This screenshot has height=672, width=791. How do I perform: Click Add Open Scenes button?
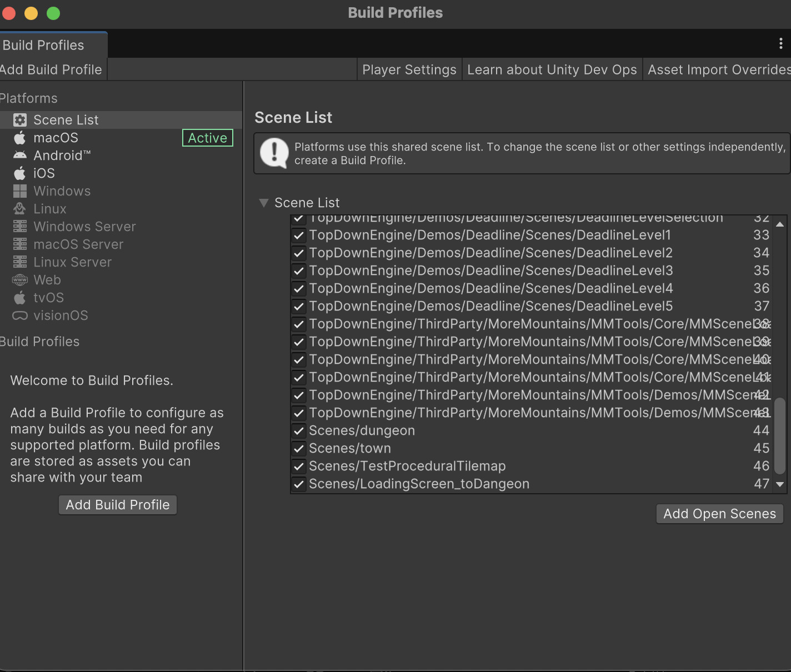720,514
